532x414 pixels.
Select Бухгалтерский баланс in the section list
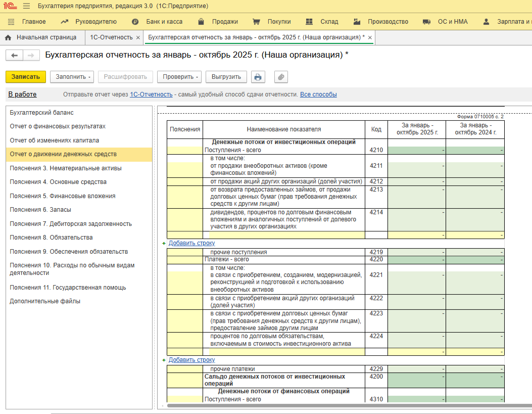(x=42, y=113)
